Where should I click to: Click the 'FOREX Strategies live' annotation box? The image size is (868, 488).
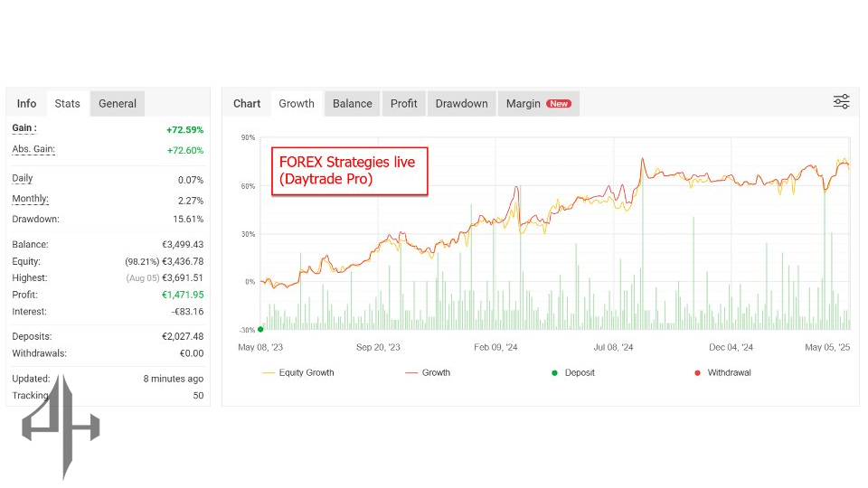point(348,170)
